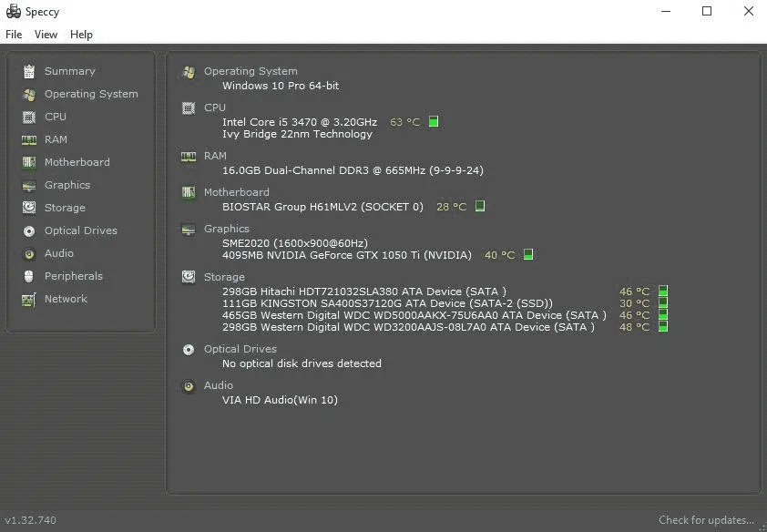
Task: Click the Summary icon in the sidebar
Action: pos(29,71)
